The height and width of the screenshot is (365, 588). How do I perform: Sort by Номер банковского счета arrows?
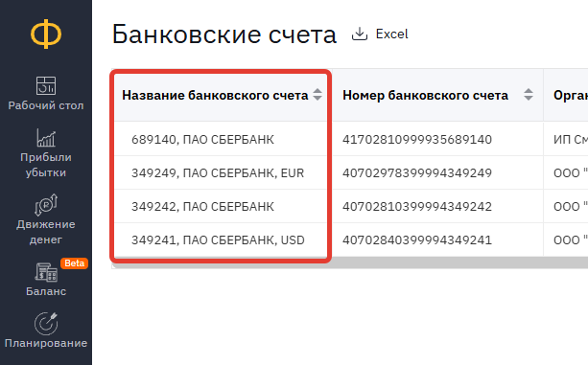pos(529,94)
